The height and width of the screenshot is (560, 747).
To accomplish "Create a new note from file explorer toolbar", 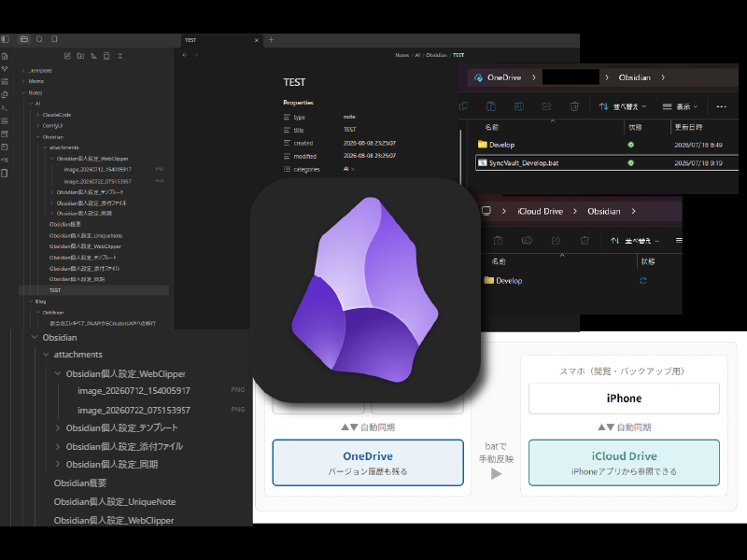I will click(67, 56).
